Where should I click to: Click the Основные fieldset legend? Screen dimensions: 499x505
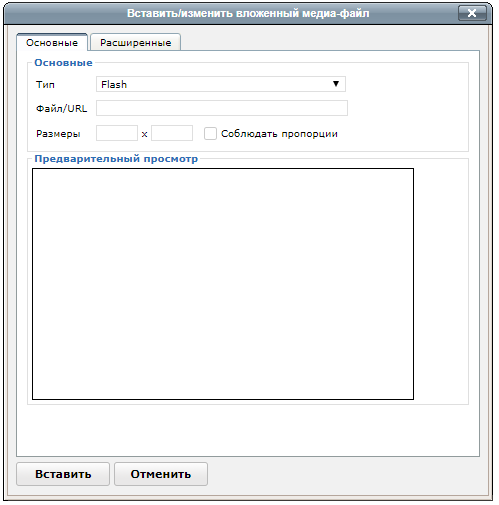63,63
